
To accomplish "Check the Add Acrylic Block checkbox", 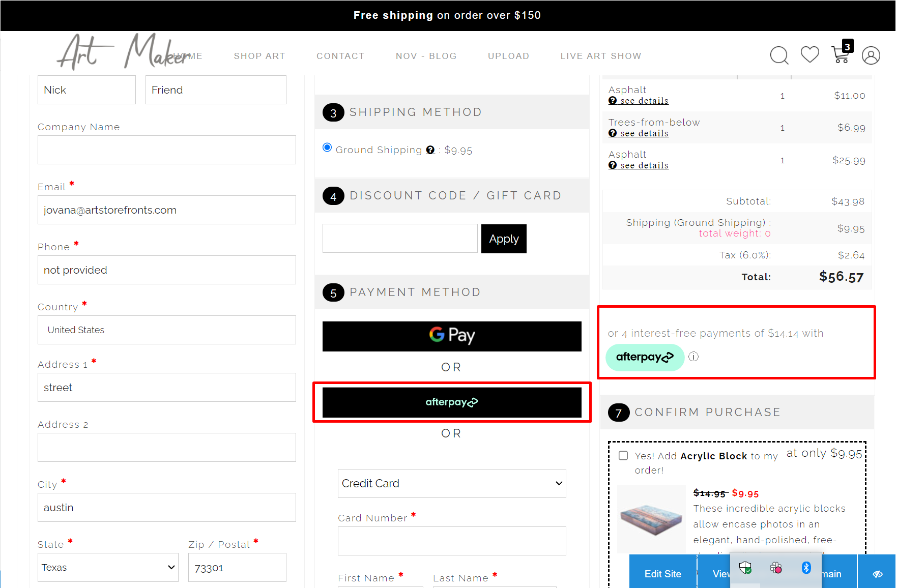I will [623, 456].
